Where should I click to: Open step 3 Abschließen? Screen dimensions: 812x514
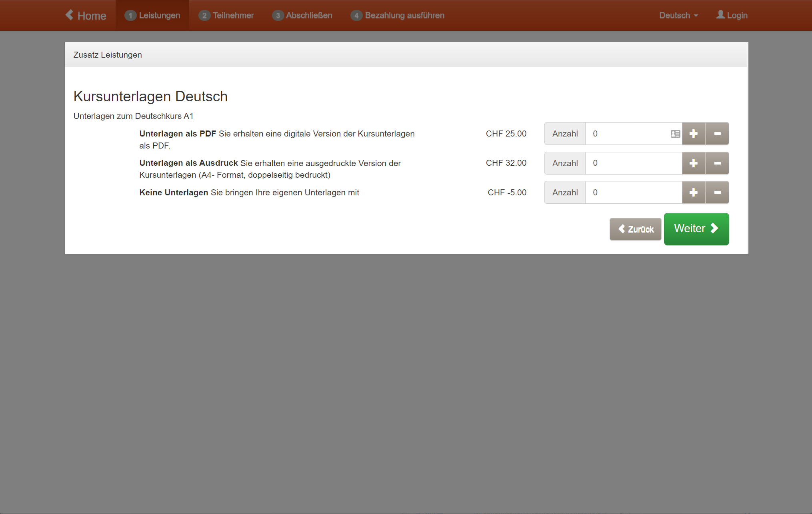click(302, 15)
